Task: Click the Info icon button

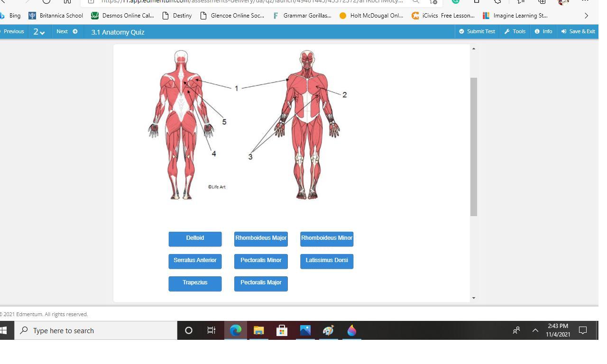Action: (543, 31)
